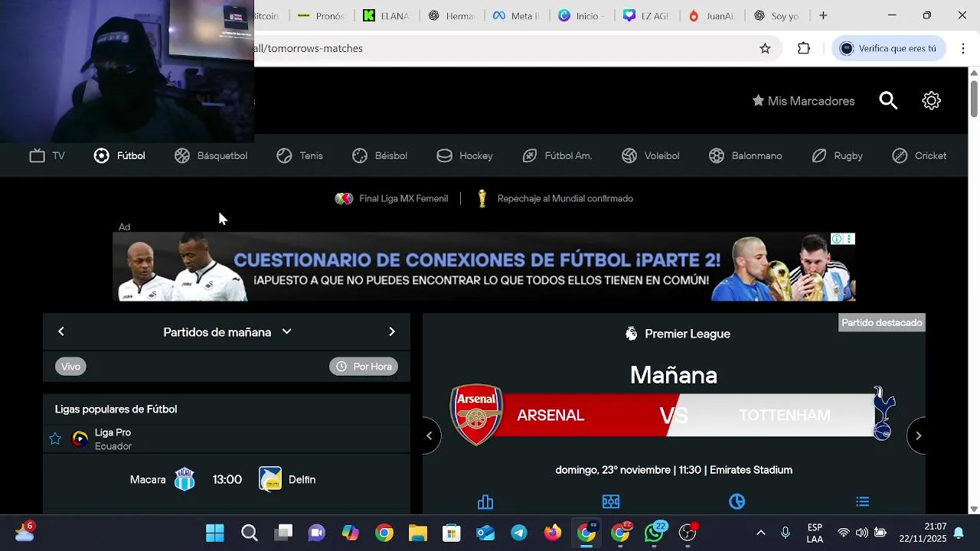980x551 pixels.
Task: Click the 'Ligas populares de Fútbol' heading
Action: coord(116,409)
